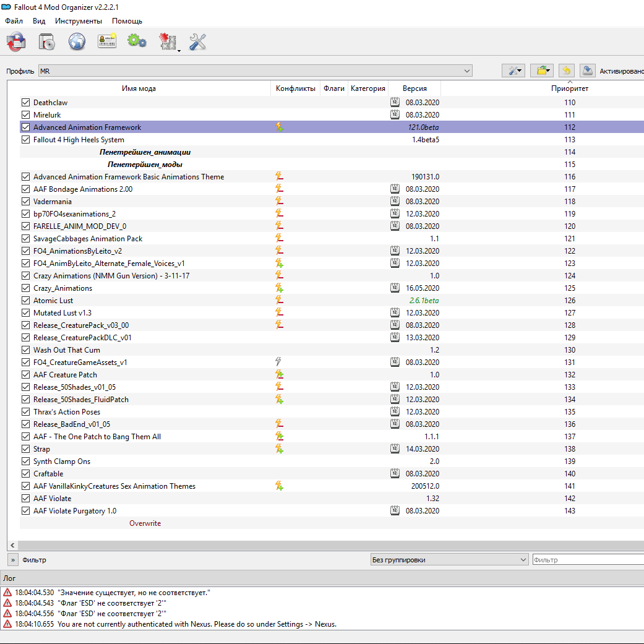Screen dimensions: 644x644
Task: Uncheck Thrax's Action Poses checkbox
Action: click(25, 411)
